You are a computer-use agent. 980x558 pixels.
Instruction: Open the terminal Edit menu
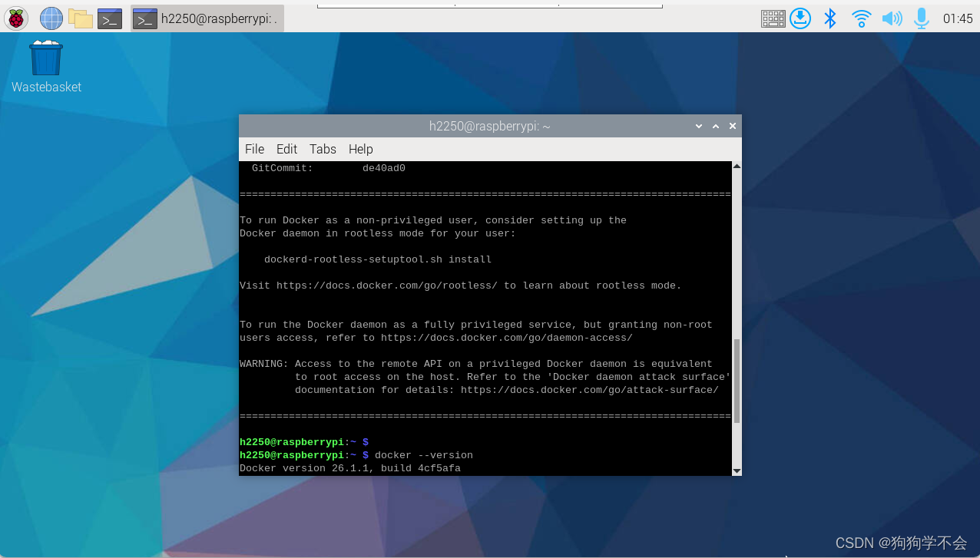coord(286,149)
